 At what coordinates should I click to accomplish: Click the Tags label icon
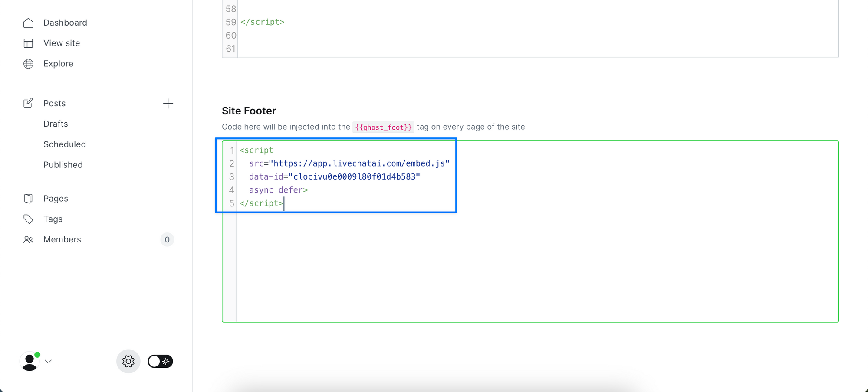pyautogui.click(x=28, y=219)
